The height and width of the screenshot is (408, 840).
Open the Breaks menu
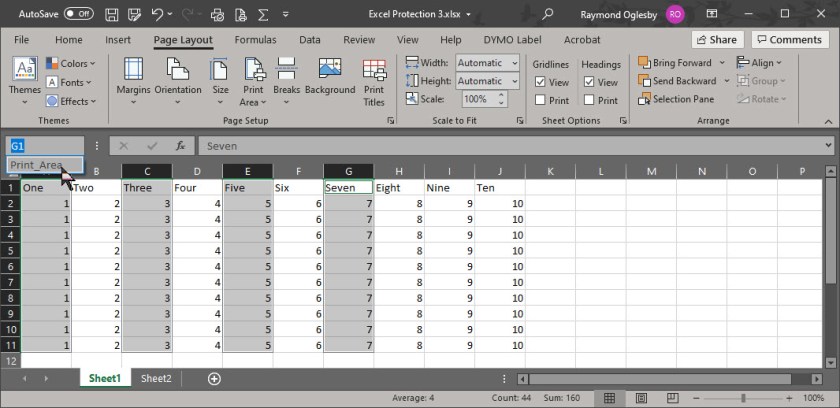click(287, 82)
